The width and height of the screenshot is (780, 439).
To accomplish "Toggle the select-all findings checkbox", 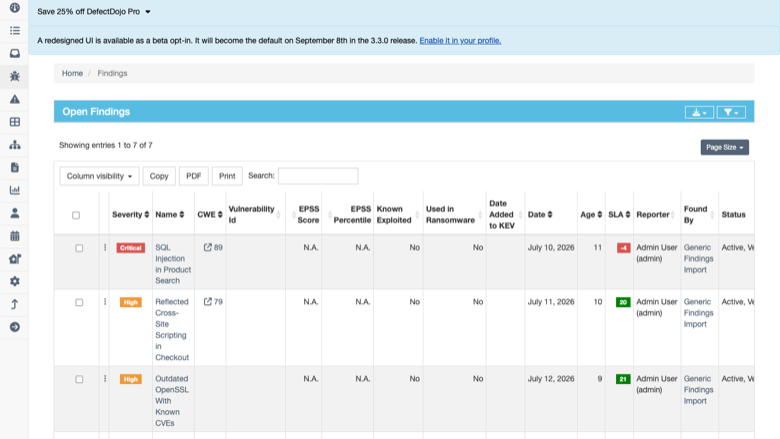I will tap(76, 215).
